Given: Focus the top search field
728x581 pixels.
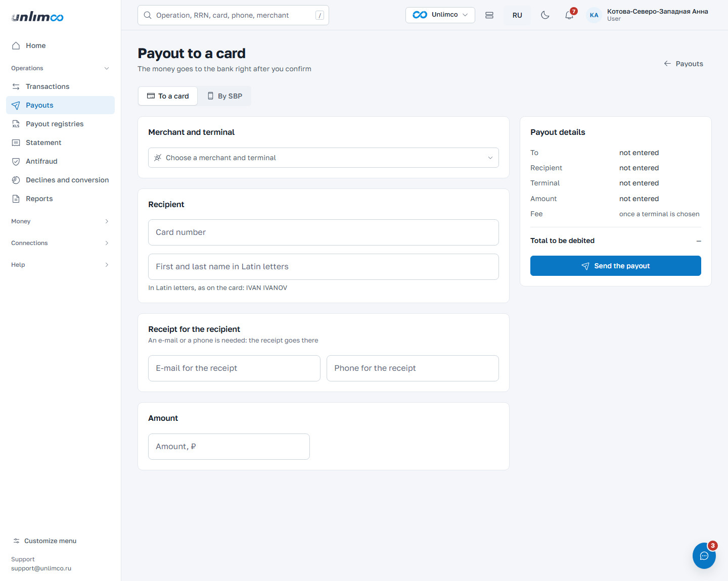Looking at the screenshot, I should pos(233,15).
